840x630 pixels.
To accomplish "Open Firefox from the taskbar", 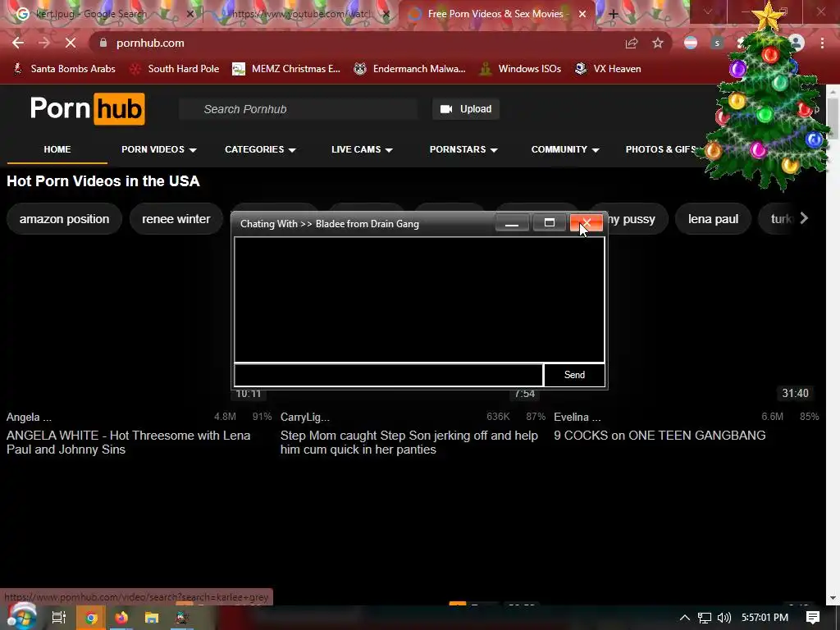I will point(121,618).
